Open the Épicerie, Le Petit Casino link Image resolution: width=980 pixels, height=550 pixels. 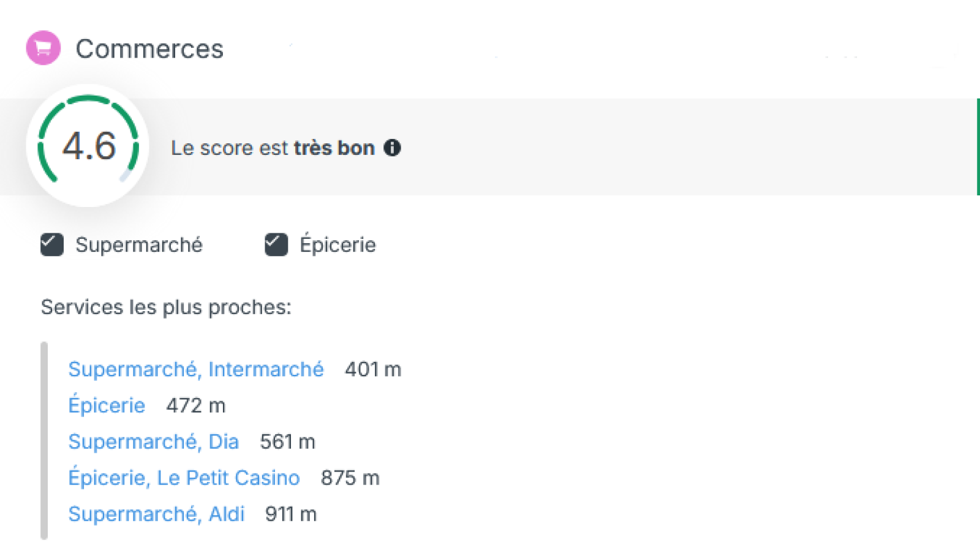click(x=184, y=478)
